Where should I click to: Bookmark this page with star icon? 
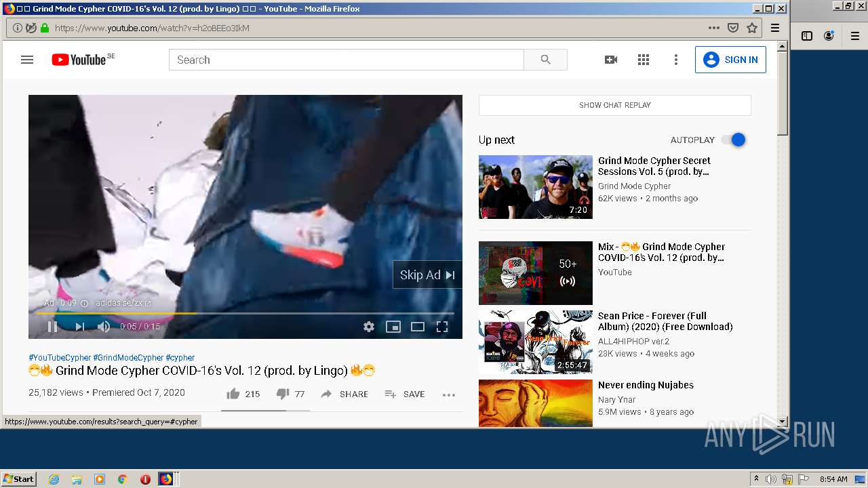click(x=752, y=28)
